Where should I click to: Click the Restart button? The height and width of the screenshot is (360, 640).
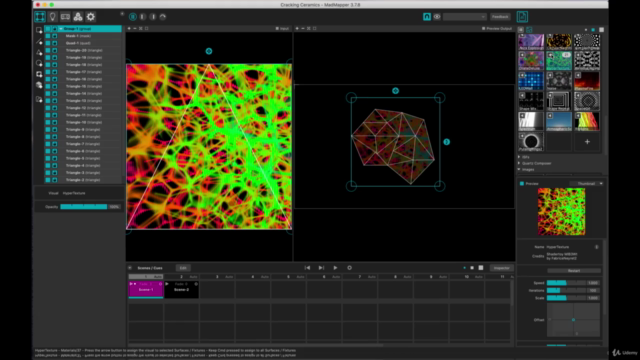point(574,271)
